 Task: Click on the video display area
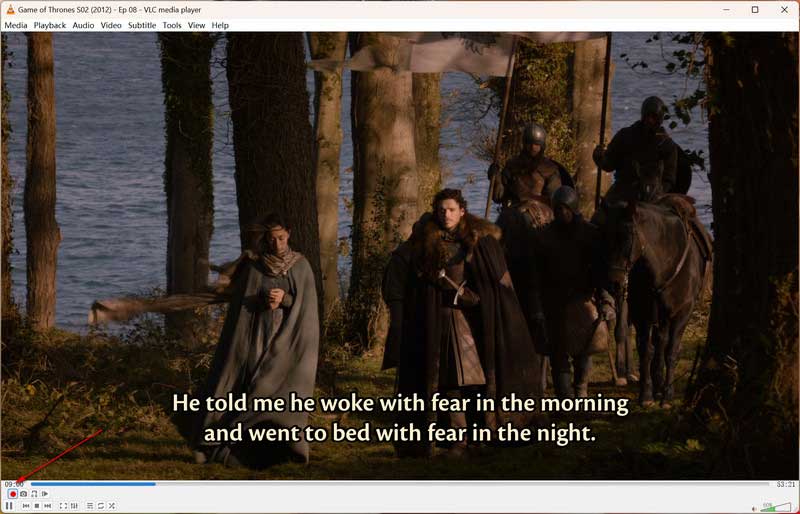[x=400, y=255]
